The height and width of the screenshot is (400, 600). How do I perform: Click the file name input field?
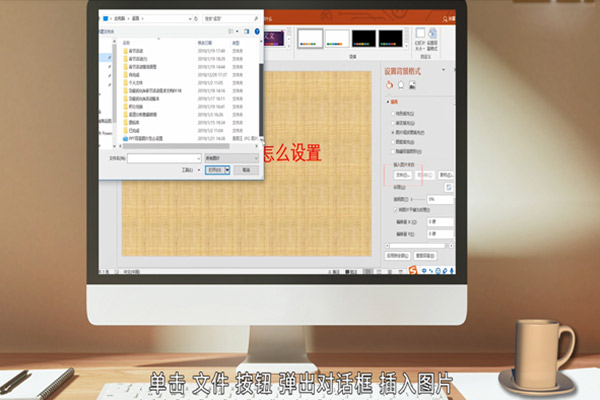click(164, 158)
